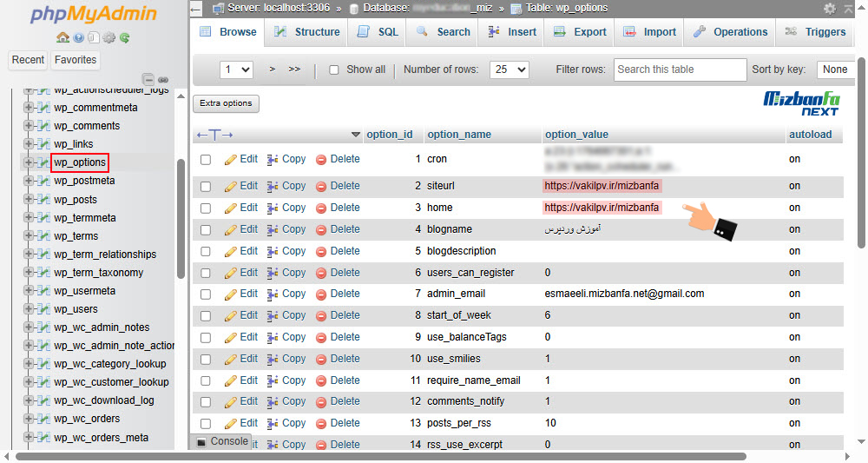Expand the wp_wc_orders tree node
This screenshot has height=463, width=868.
pyautogui.click(x=29, y=418)
